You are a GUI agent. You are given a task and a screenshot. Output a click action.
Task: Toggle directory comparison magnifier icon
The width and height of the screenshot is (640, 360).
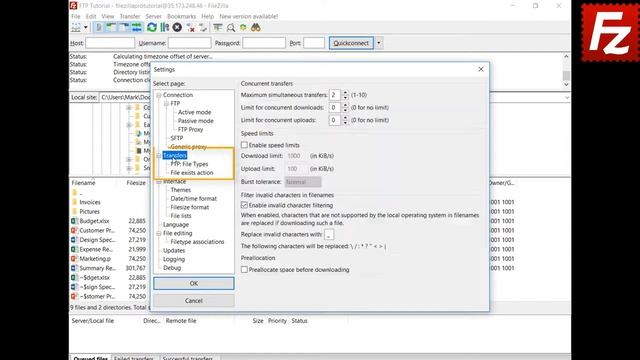(x=231, y=27)
